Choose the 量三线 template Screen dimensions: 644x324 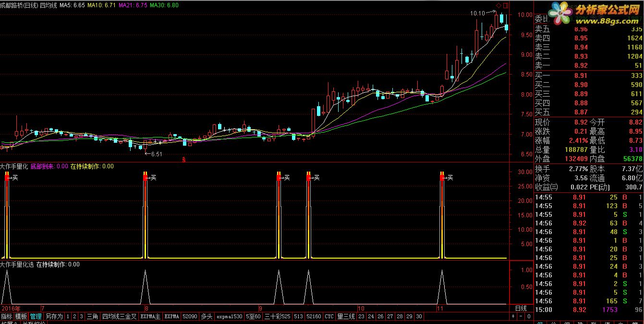click(346, 317)
